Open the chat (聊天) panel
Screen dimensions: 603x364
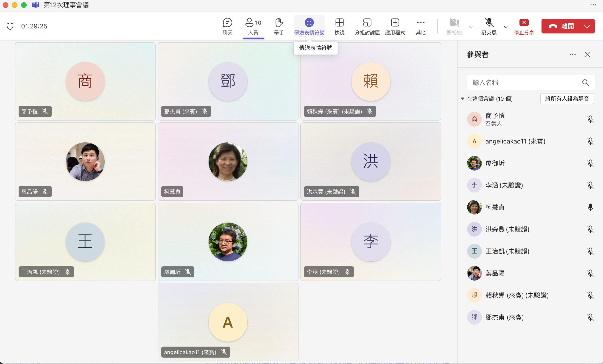click(227, 26)
